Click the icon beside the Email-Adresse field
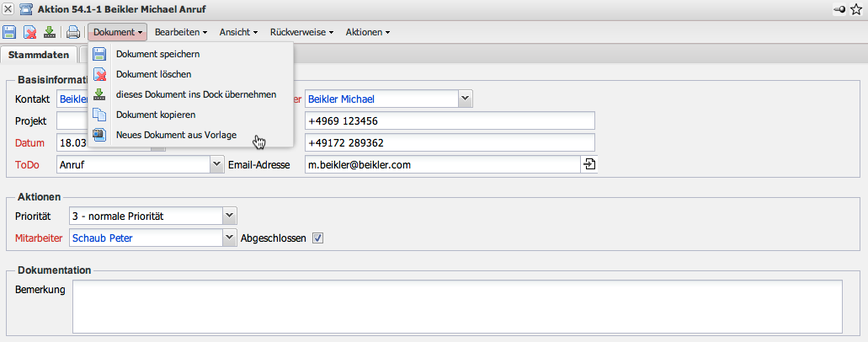The image size is (868, 342). tap(588, 164)
